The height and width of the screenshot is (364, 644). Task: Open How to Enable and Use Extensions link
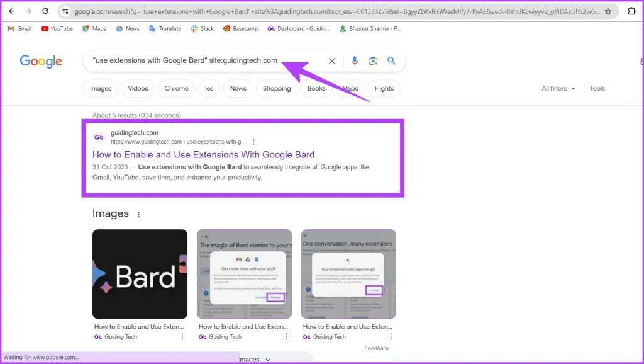(x=203, y=154)
